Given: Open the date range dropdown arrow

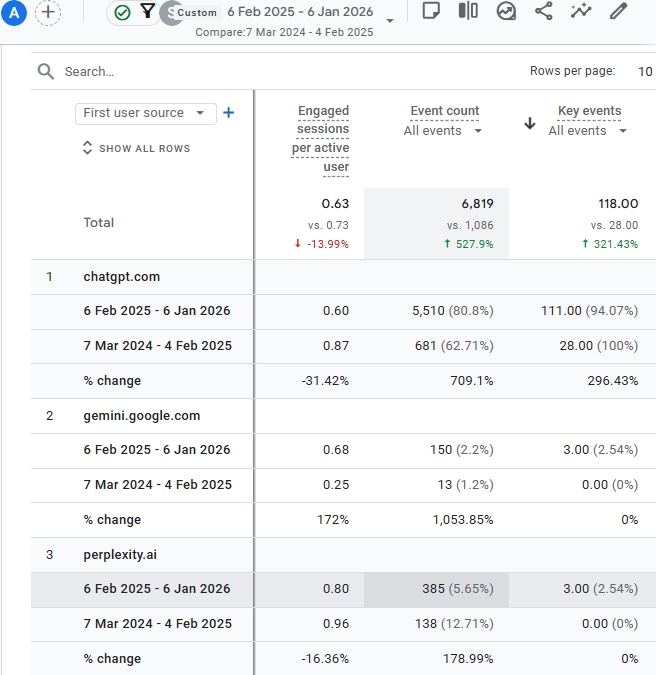Looking at the screenshot, I should click(390, 21).
